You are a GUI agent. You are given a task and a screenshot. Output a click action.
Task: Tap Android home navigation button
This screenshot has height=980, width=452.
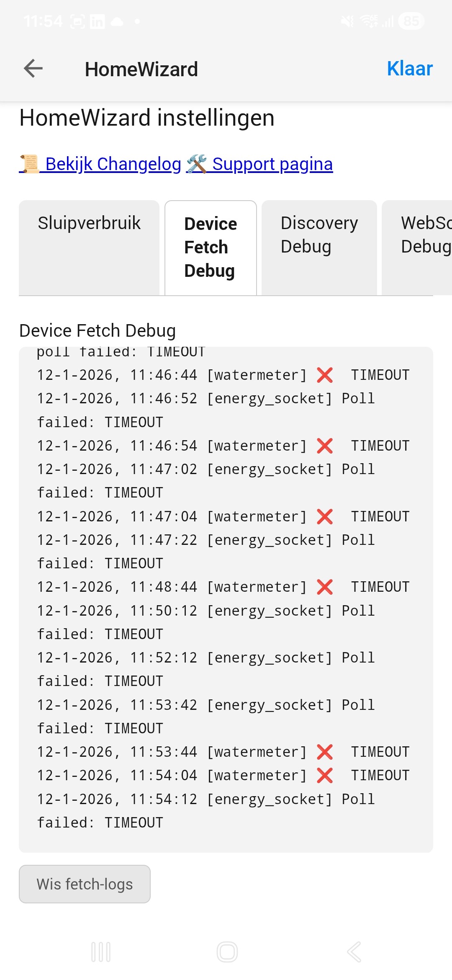pyautogui.click(x=227, y=952)
